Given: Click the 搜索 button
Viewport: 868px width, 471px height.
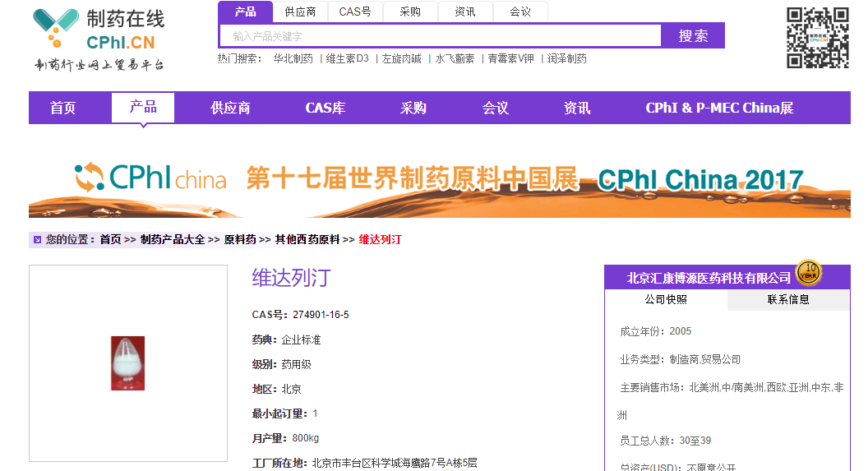Looking at the screenshot, I should pos(693,36).
